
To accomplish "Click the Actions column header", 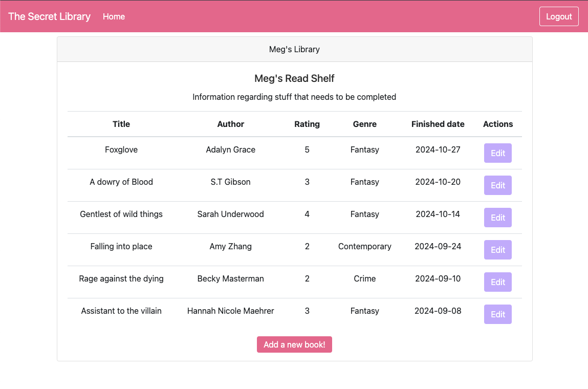I will click(497, 124).
